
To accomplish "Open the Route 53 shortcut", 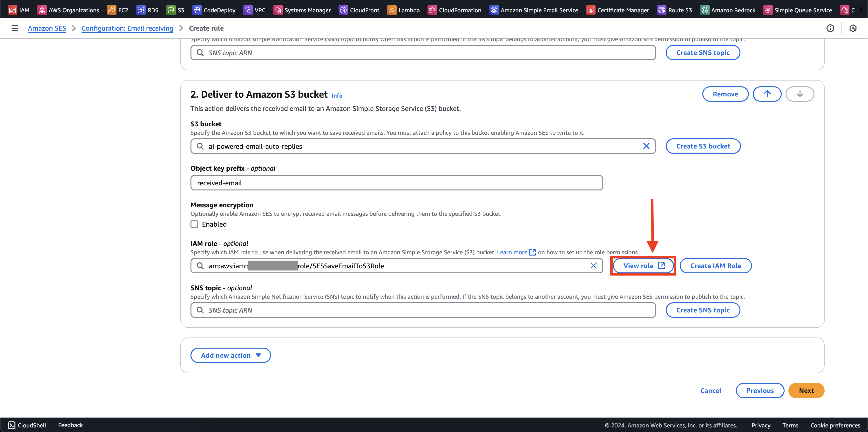I will point(674,10).
